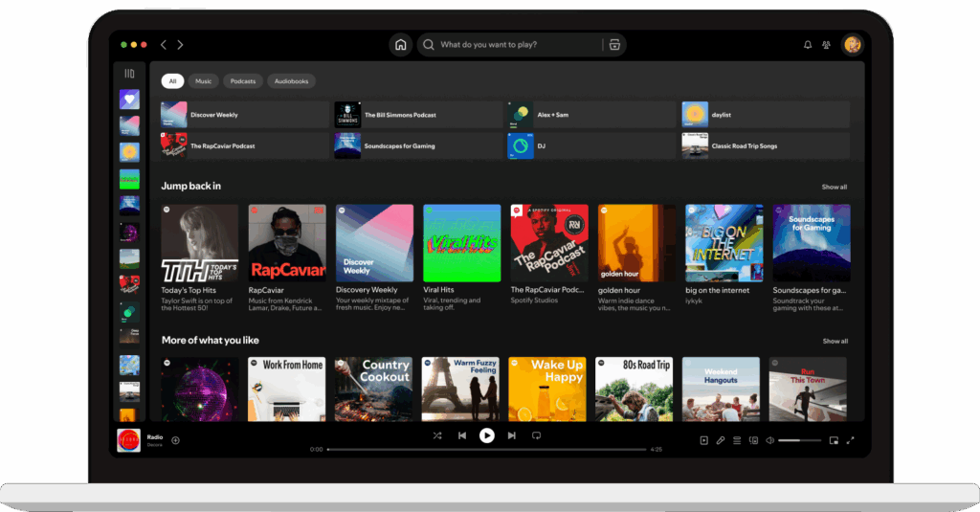Open Liked Songs in the sidebar
This screenshot has width=980, height=512.
(129, 100)
